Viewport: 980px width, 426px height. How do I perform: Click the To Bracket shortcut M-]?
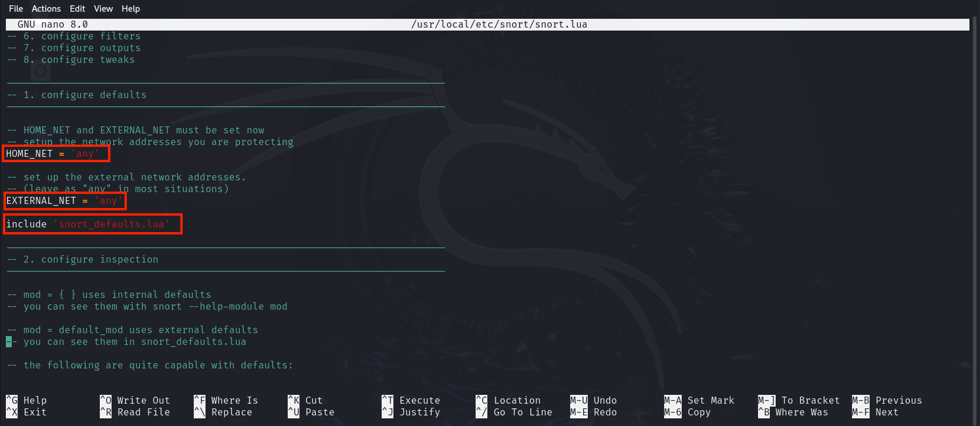pos(799,400)
